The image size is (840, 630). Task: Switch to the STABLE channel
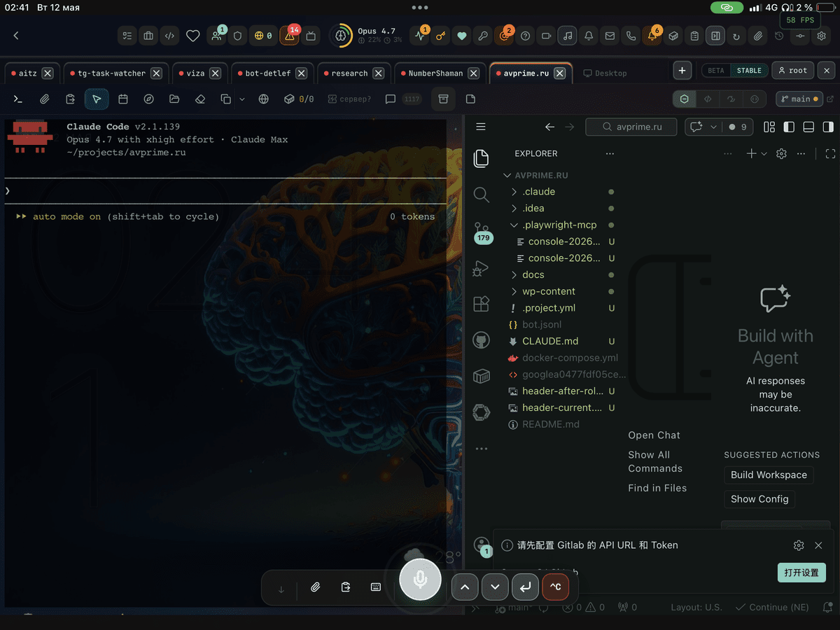click(749, 71)
